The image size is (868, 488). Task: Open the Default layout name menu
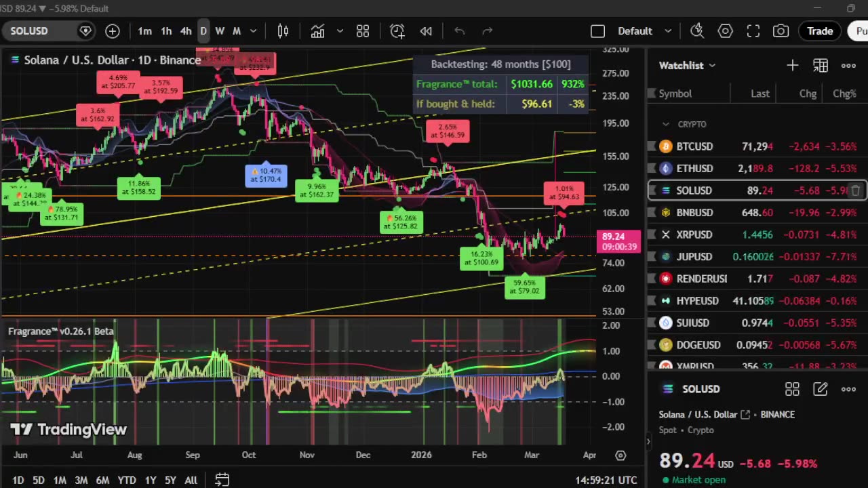coord(635,31)
